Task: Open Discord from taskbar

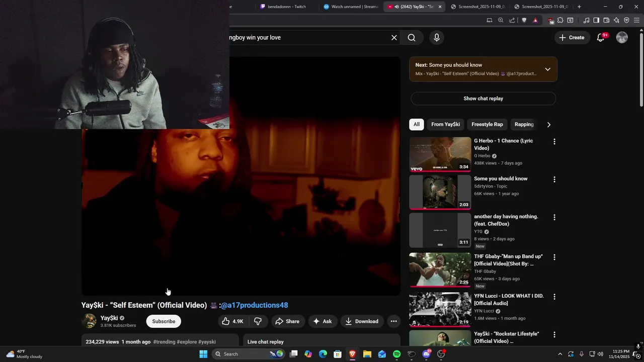Action: pos(426,354)
